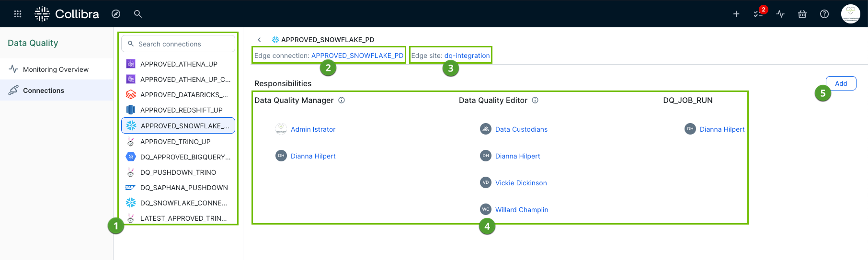The height and width of the screenshot is (260, 868).
Task: Open Dianna Hilpert under DQ_JOB_RUN
Action: pos(722,129)
